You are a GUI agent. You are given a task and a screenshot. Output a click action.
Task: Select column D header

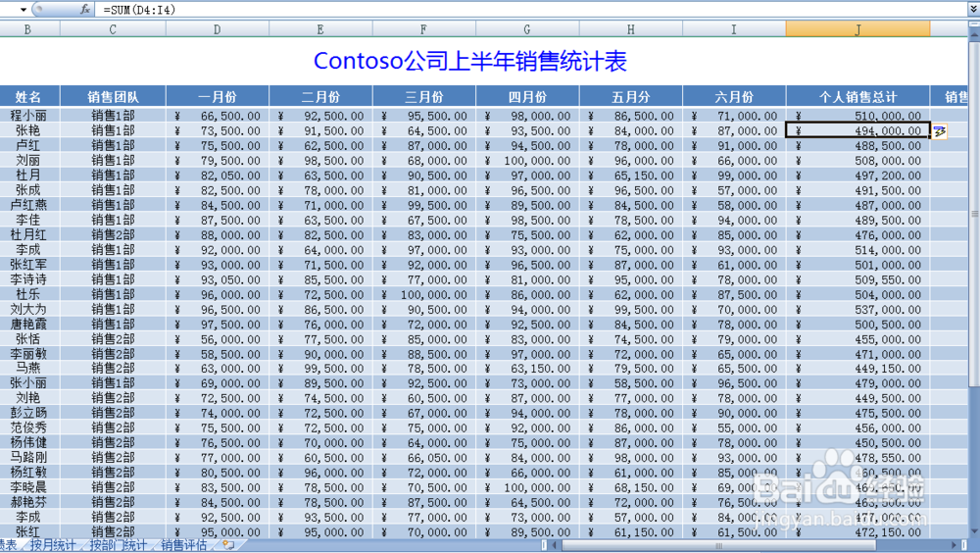pyautogui.click(x=217, y=29)
